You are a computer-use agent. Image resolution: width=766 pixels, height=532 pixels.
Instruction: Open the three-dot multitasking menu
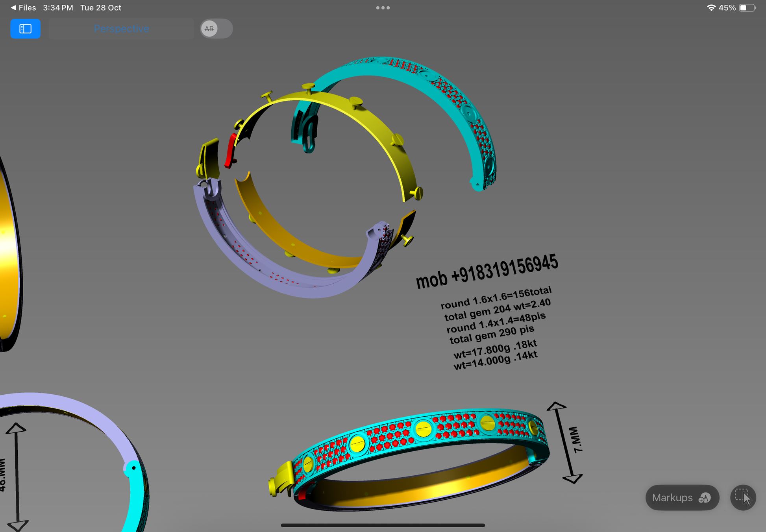click(383, 7)
